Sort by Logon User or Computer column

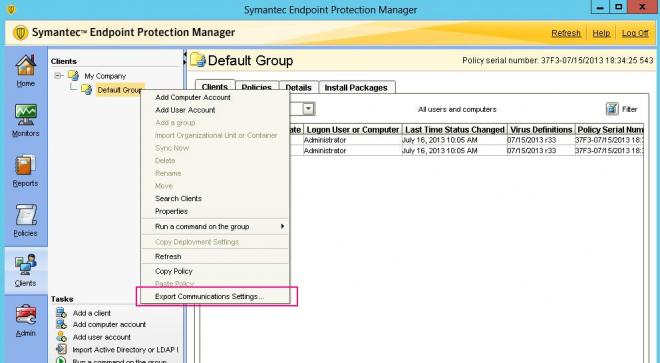coord(352,129)
